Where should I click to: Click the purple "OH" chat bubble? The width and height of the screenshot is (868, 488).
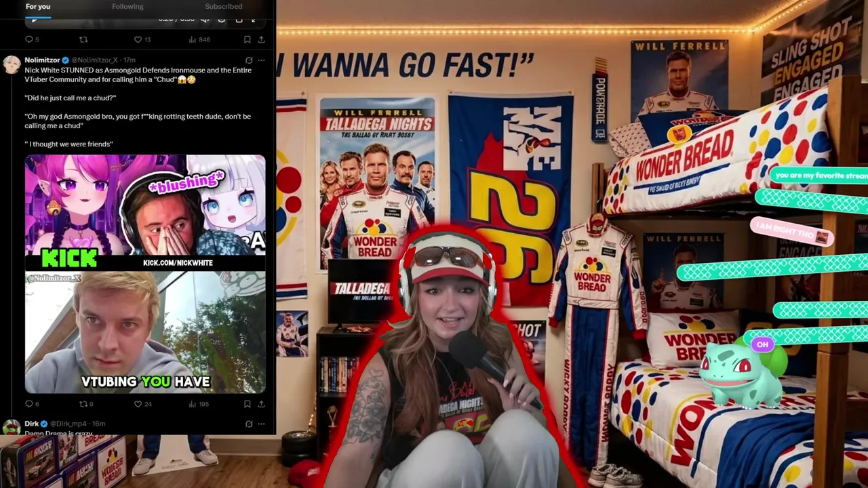pyautogui.click(x=762, y=345)
